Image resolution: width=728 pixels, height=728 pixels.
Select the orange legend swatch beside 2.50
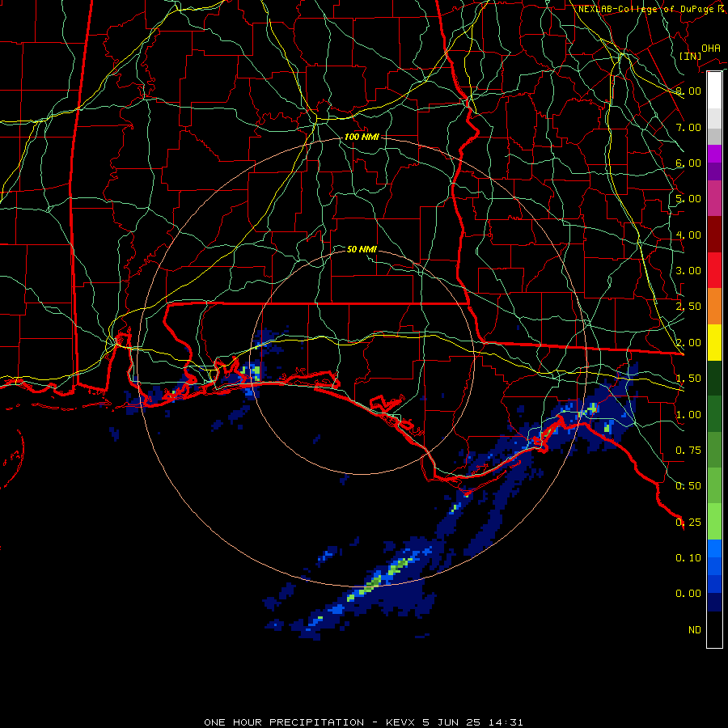pyautogui.click(x=714, y=306)
